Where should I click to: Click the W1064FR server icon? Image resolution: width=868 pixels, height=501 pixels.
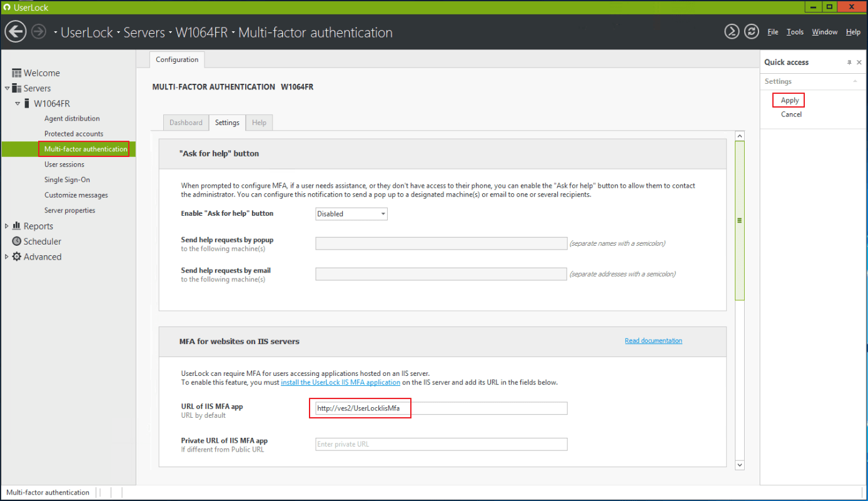27,103
